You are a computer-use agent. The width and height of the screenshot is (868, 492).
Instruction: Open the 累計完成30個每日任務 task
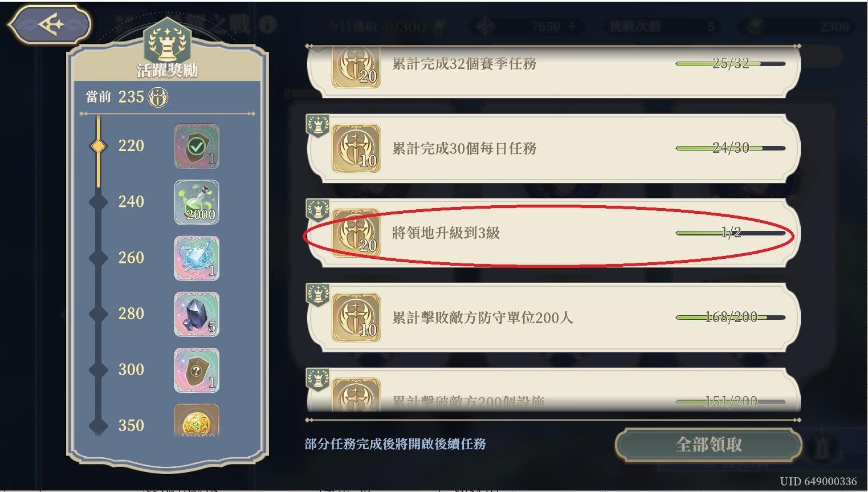[x=553, y=148]
